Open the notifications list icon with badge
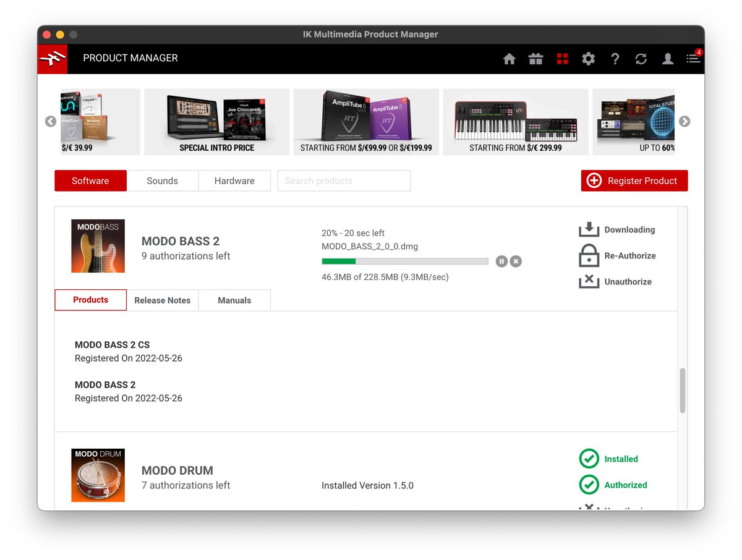The width and height of the screenshot is (742, 560). pos(694,58)
